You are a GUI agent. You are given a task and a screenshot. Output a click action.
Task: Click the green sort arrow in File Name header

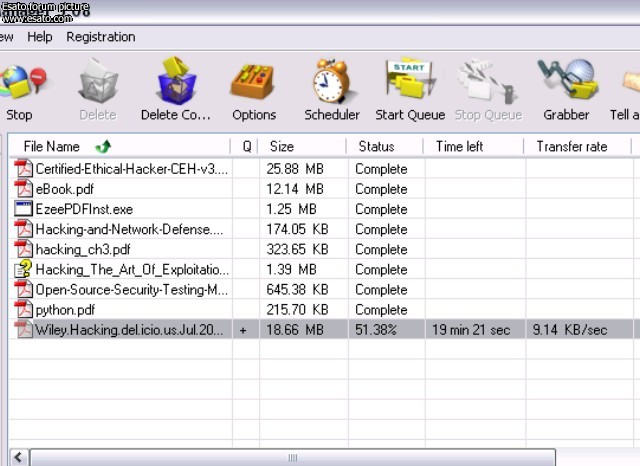[x=103, y=146]
